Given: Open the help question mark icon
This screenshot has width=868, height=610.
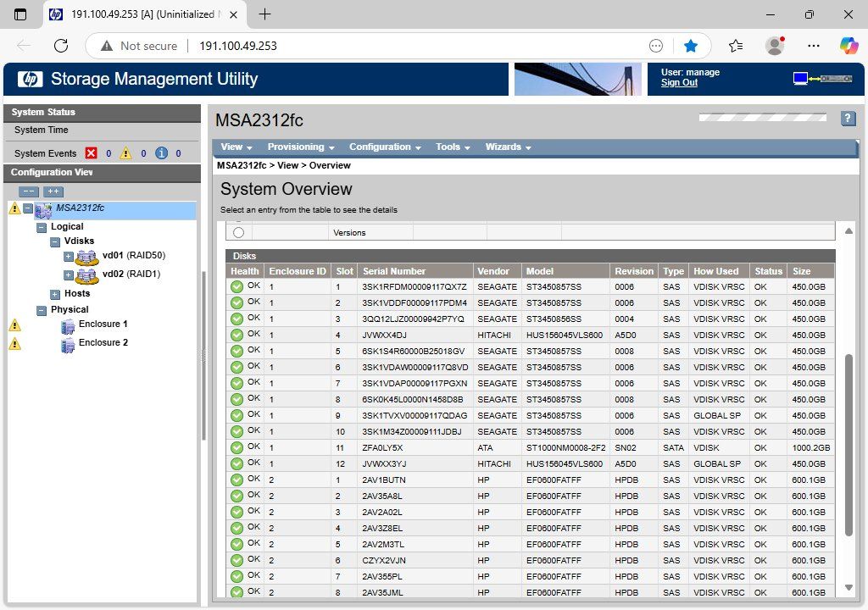Looking at the screenshot, I should click(x=848, y=118).
